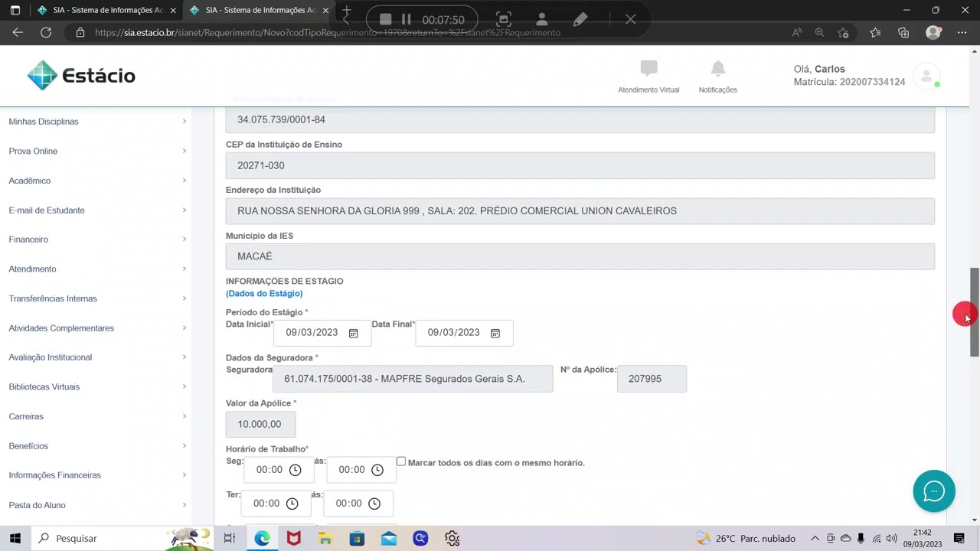This screenshot has height=551, width=980.
Task: Open the clock picker for Ter end time
Action: tap(374, 504)
